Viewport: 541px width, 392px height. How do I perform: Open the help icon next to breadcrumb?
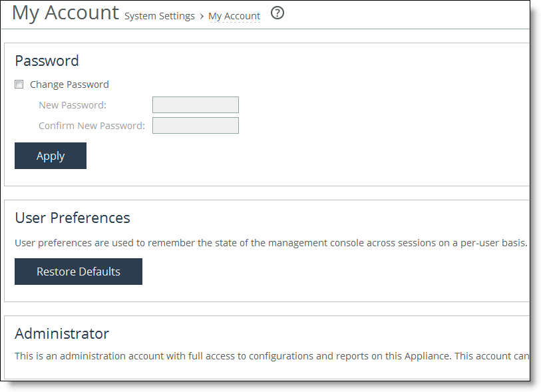[x=277, y=13]
